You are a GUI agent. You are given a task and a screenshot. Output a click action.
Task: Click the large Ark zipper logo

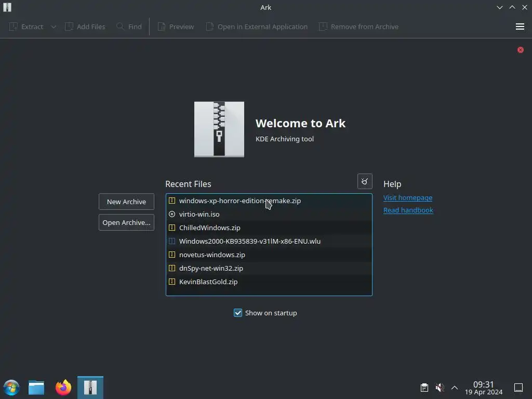pyautogui.click(x=219, y=129)
